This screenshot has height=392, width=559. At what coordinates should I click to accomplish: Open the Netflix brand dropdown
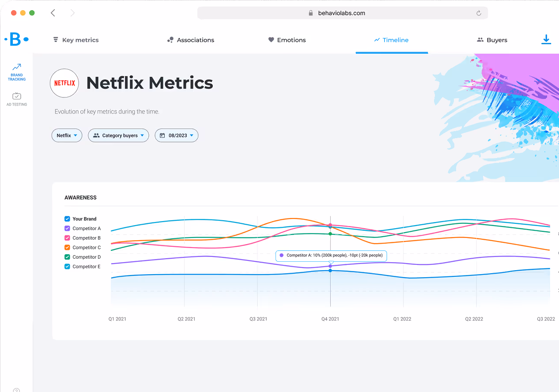click(x=67, y=136)
